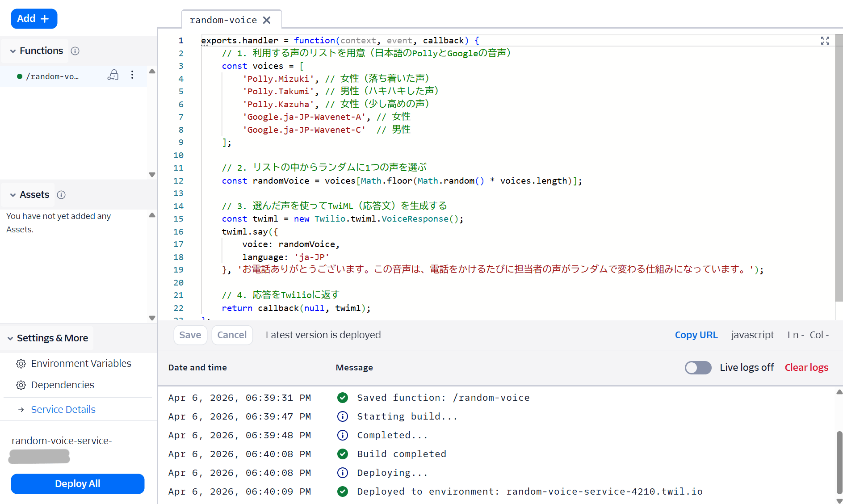Close the random-voice tab
843x504 pixels.
(x=267, y=20)
